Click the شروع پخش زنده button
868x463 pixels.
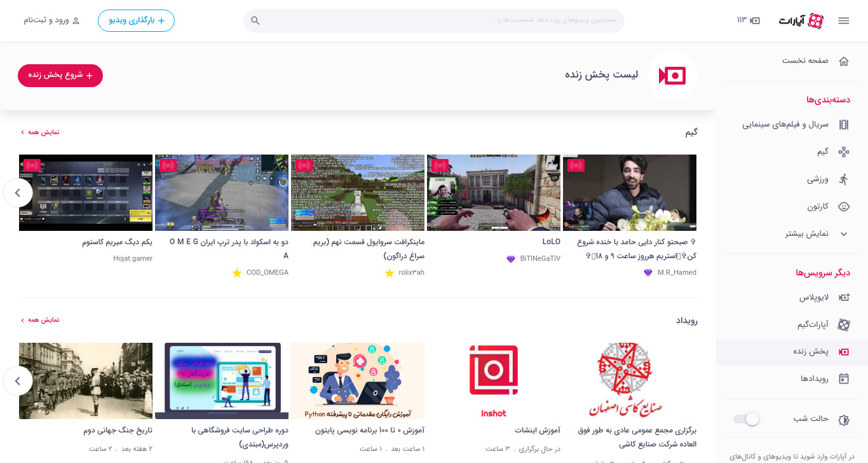(x=60, y=75)
